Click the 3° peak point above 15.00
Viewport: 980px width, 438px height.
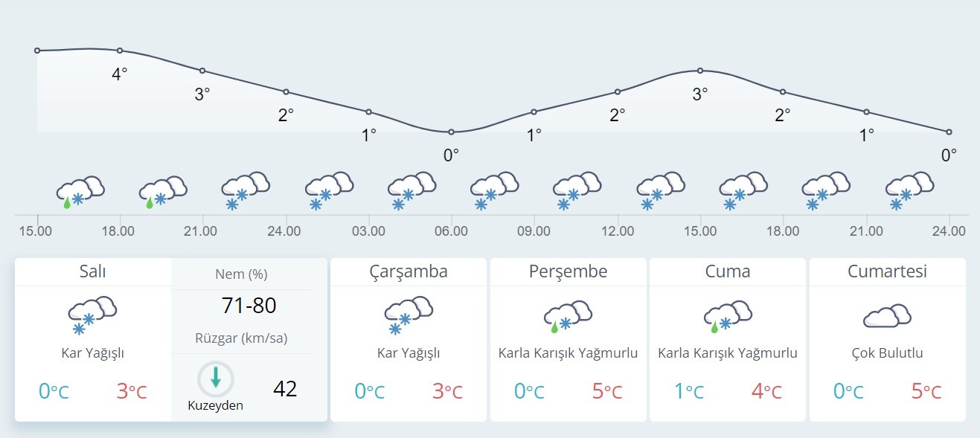pos(700,71)
